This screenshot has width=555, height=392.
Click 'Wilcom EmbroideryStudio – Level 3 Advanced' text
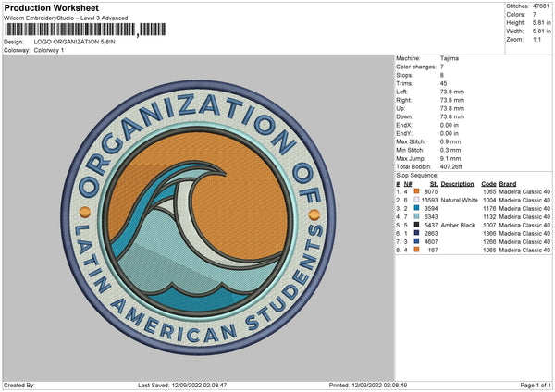click(66, 18)
